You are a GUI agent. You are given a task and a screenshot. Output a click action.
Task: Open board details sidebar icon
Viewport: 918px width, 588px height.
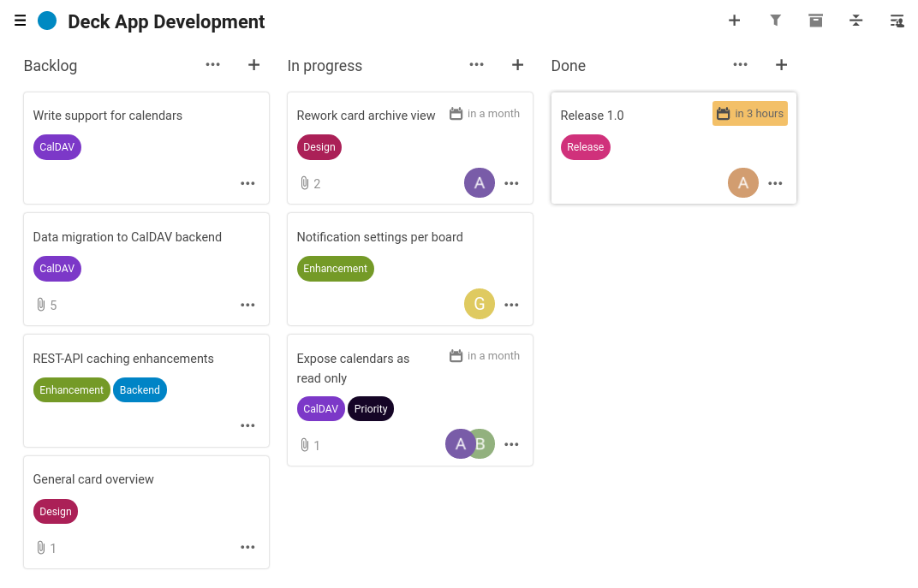coord(897,21)
